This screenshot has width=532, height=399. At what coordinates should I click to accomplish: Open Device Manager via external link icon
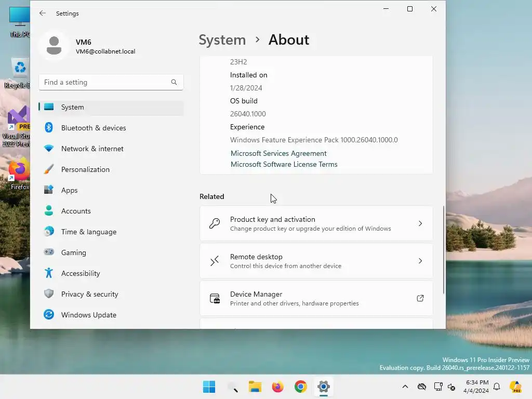coord(420,298)
